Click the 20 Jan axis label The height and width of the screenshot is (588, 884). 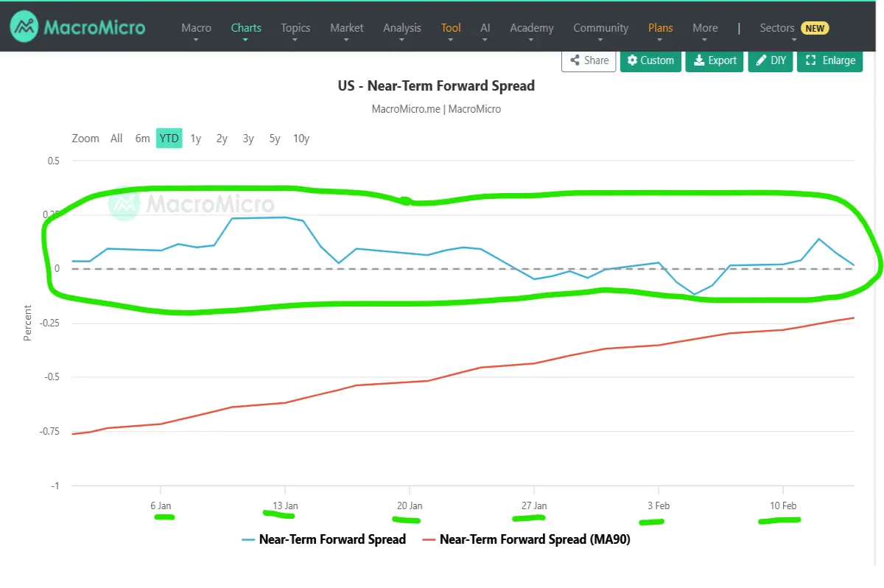(410, 505)
